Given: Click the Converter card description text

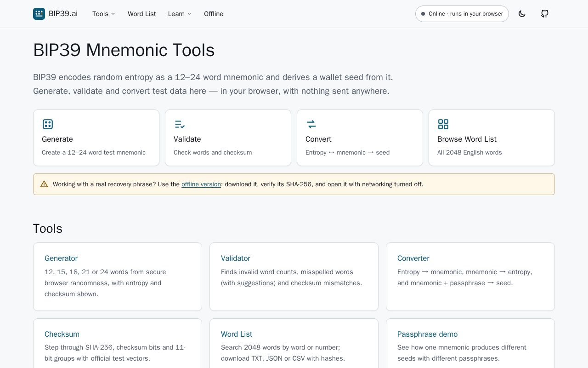Looking at the screenshot, I should pos(465,277).
